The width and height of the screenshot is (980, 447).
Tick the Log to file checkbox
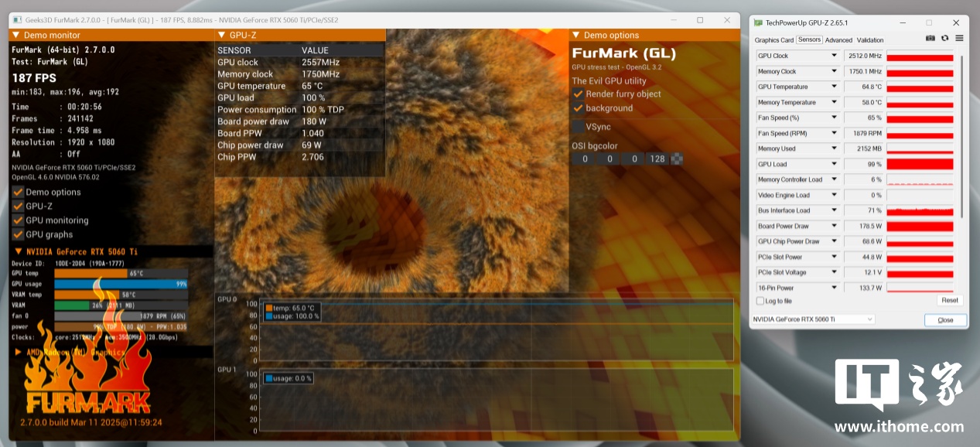760,301
